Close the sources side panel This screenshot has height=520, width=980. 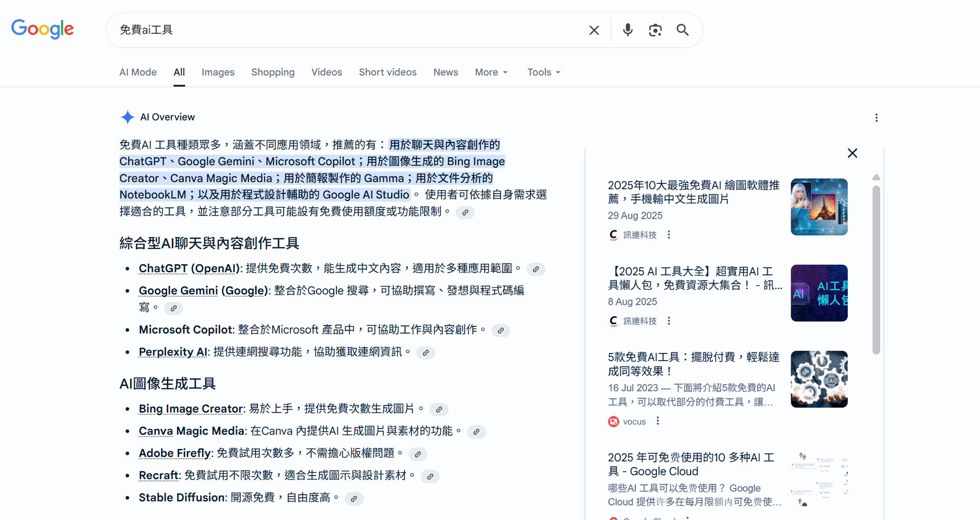[x=852, y=153]
